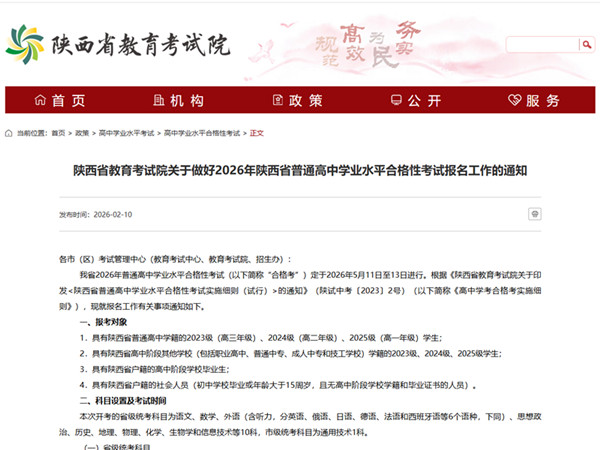Open the 政策 navigation menu item
The width and height of the screenshot is (600, 450).
(x=297, y=100)
